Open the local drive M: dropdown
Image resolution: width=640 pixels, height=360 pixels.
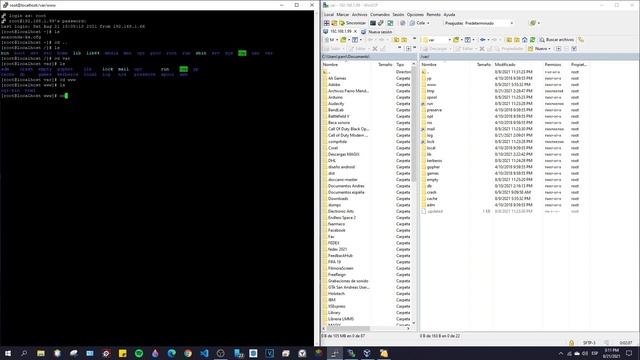pos(331,40)
